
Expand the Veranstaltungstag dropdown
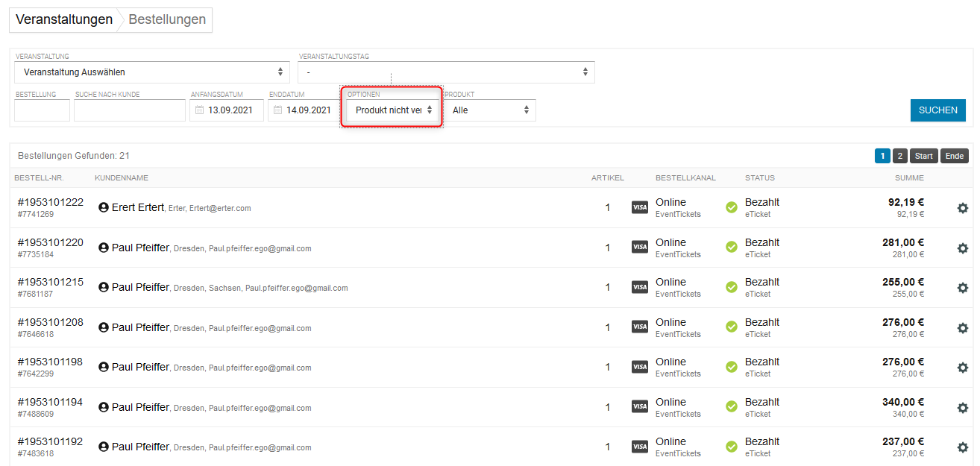446,72
